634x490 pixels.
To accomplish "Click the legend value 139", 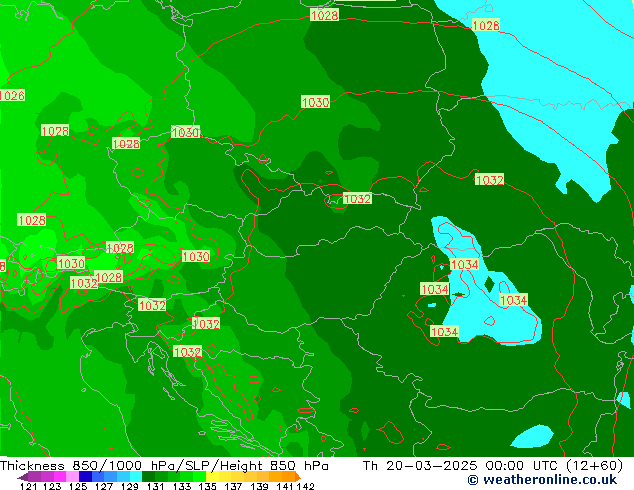I will tap(259, 486).
